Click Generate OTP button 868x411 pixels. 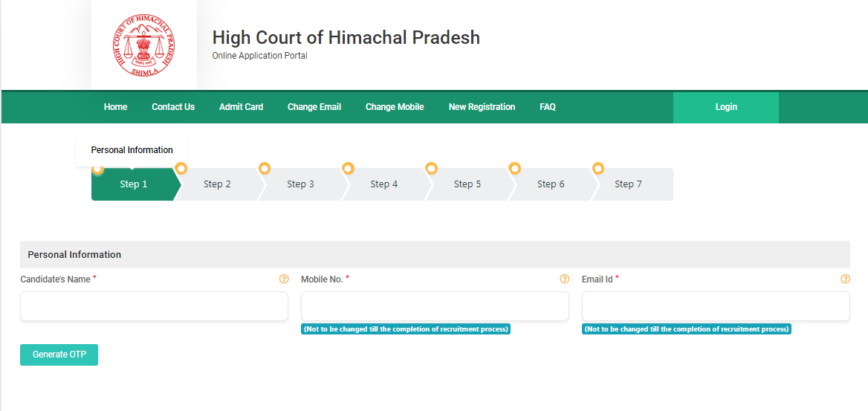(59, 355)
